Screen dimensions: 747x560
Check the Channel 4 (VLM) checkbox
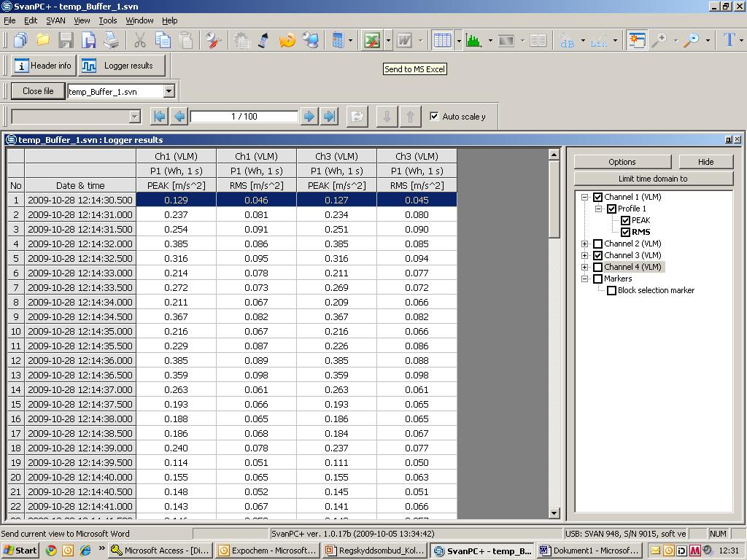pyautogui.click(x=598, y=267)
